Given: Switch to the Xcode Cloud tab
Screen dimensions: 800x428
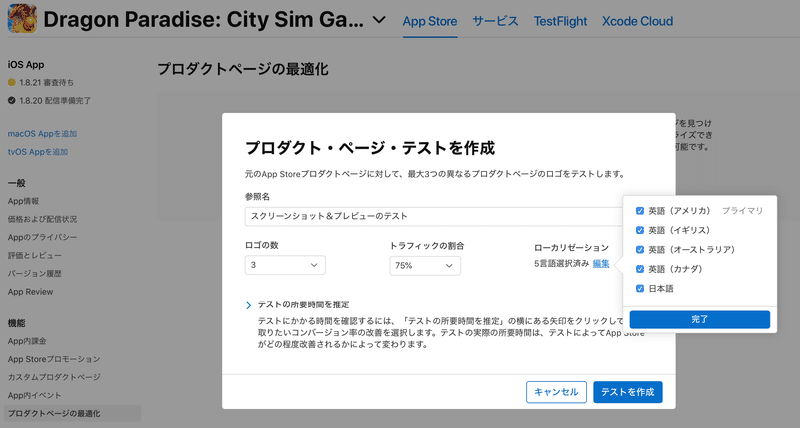Looking at the screenshot, I should click(x=637, y=21).
